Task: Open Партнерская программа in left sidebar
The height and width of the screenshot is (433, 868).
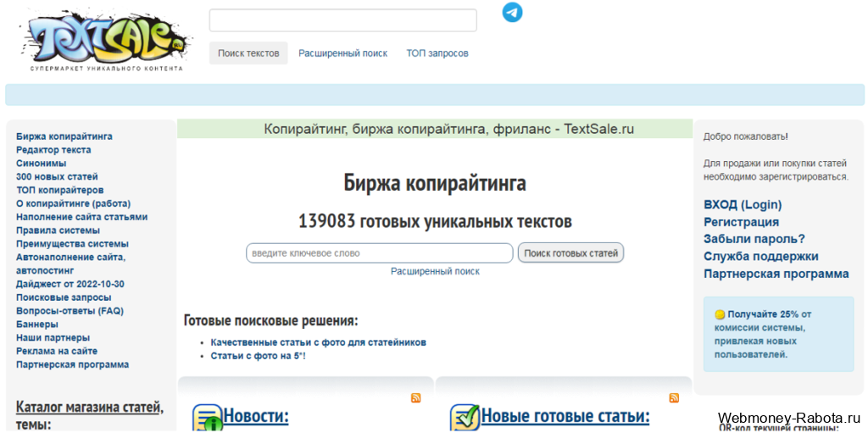Action: (x=73, y=364)
